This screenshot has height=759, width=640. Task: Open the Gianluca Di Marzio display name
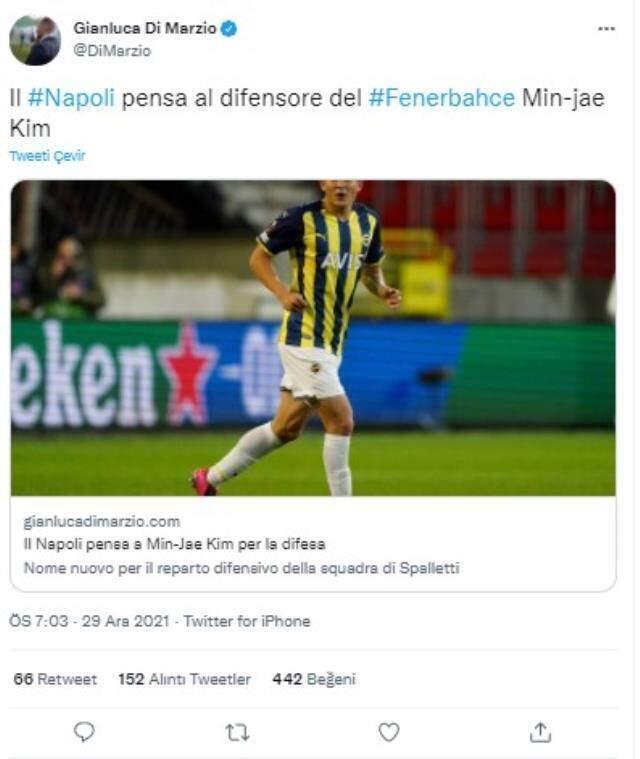tap(145, 29)
